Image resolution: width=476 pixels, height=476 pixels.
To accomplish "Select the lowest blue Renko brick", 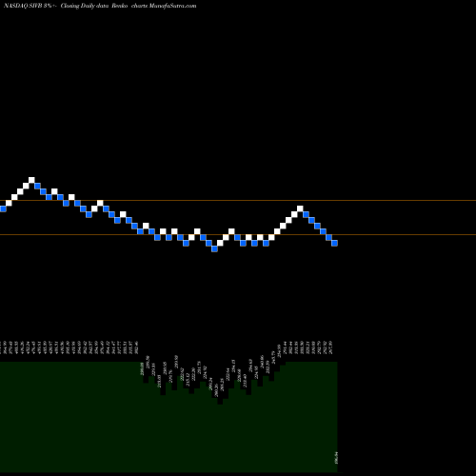I will 214,248.
